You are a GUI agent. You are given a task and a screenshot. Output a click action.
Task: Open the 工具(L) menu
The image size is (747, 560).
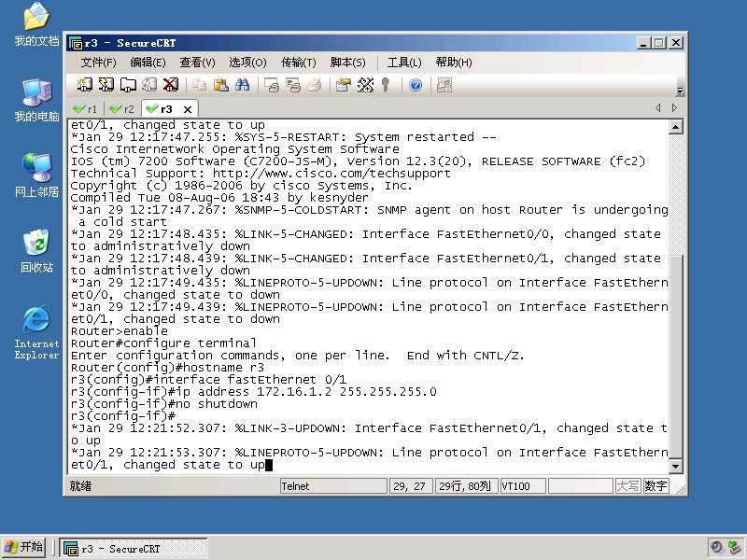404,63
